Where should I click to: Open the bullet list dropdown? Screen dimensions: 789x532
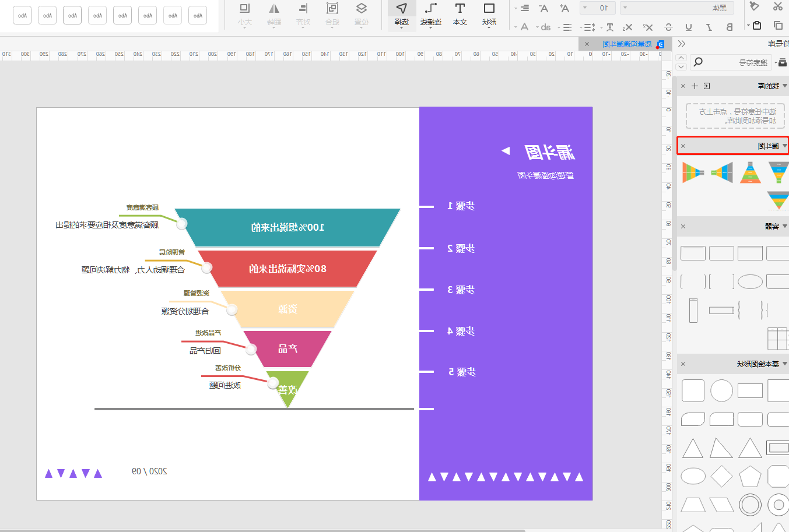click(565, 27)
